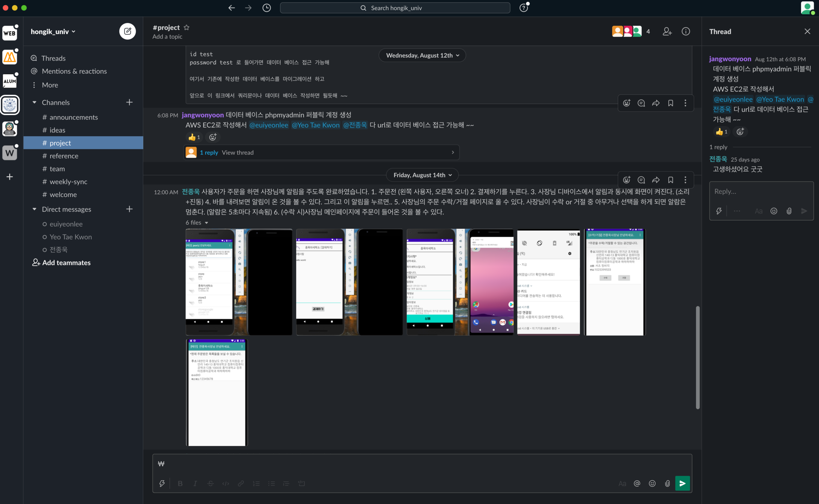Image resolution: width=819 pixels, height=504 pixels.
Task: Toggle bold formatting in composer
Action: pyautogui.click(x=180, y=483)
